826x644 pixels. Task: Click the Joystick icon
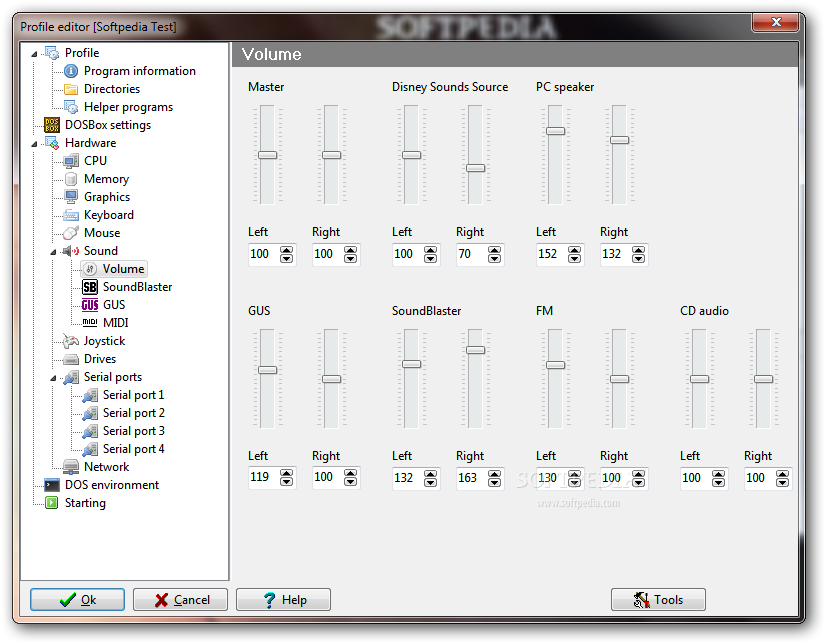click(x=71, y=341)
